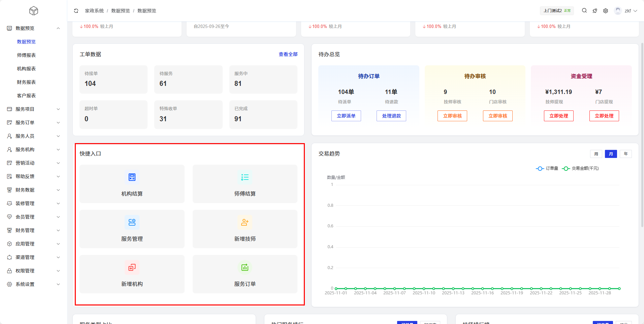Click 查看全部 link in 工单数据
Image resolution: width=644 pixels, height=324 pixels.
coord(288,54)
